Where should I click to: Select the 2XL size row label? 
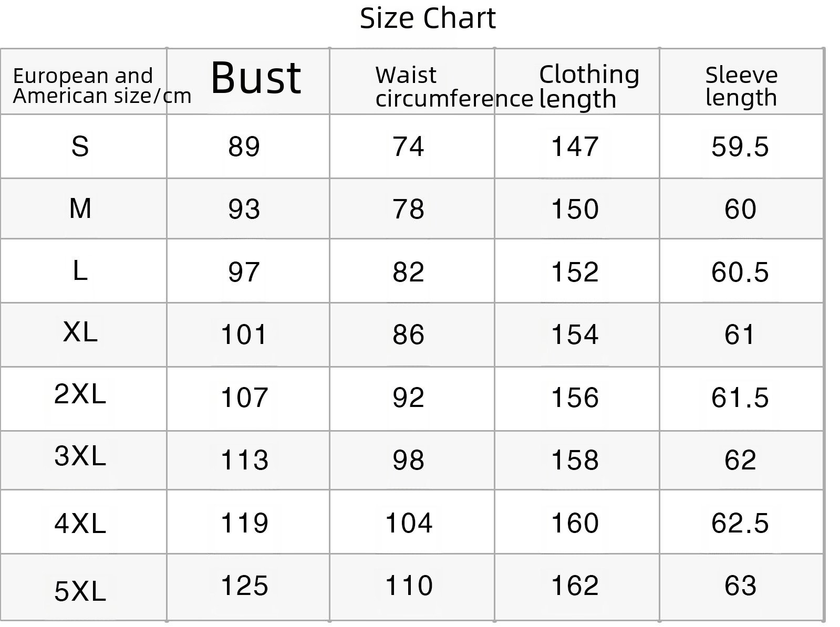click(80, 393)
